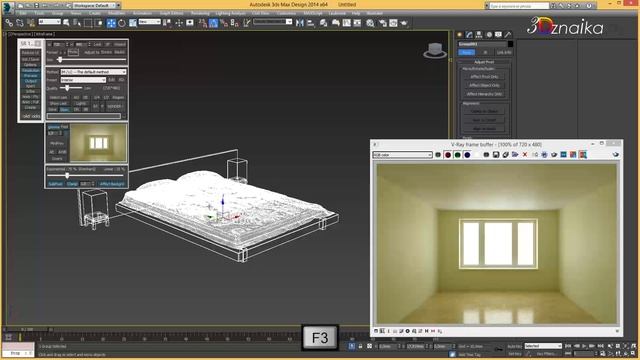
Task: Open the Help menu
Action: [356, 13]
